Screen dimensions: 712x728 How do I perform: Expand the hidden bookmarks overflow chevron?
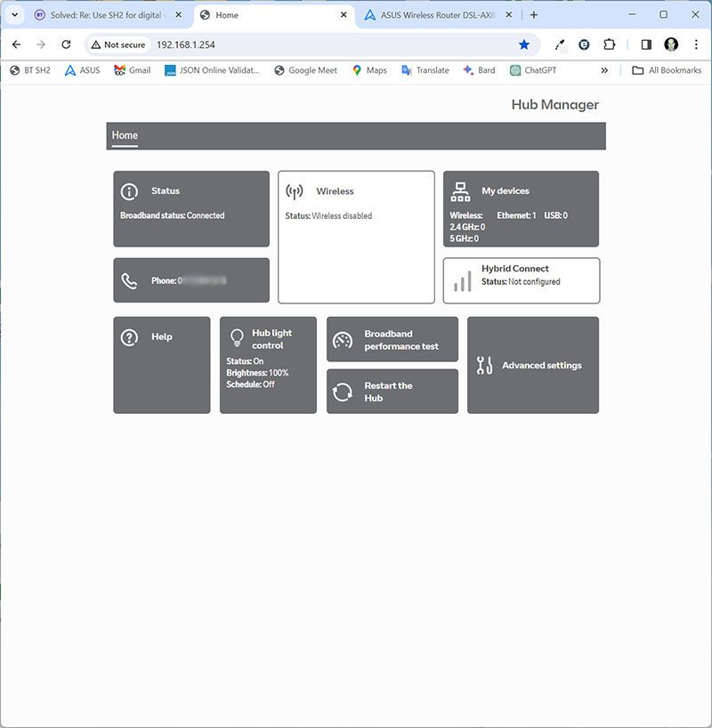(x=604, y=70)
